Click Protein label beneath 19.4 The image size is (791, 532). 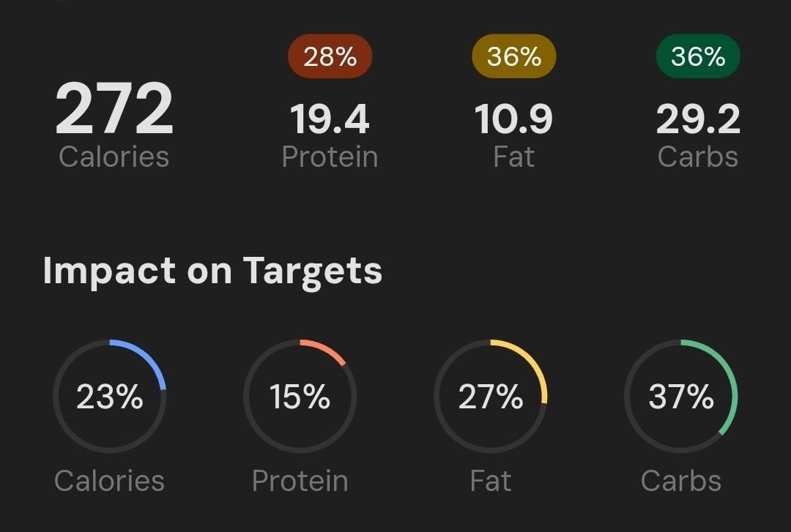click(x=330, y=157)
